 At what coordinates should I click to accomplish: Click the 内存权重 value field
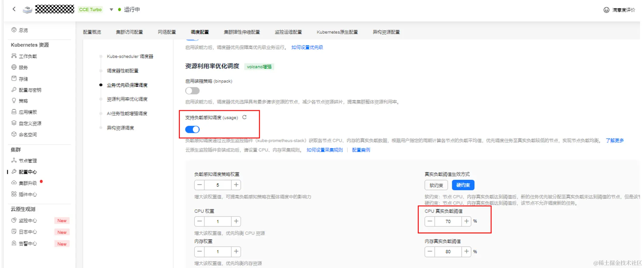coord(218,251)
